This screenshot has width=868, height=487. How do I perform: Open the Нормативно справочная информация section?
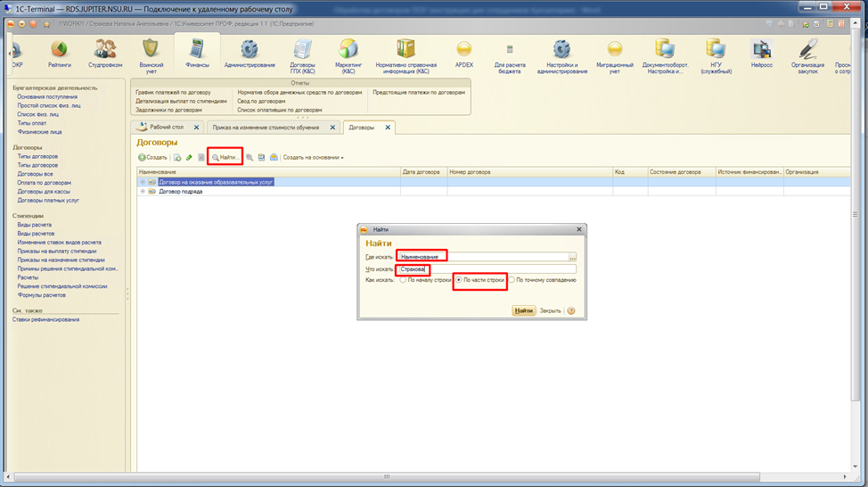click(405, 50)
